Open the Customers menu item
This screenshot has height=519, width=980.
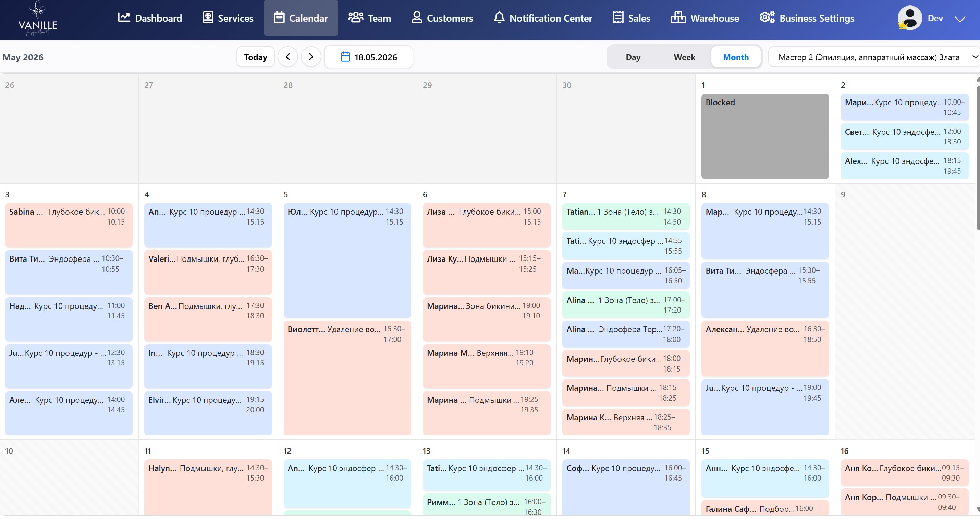click(x=442, y=18)
